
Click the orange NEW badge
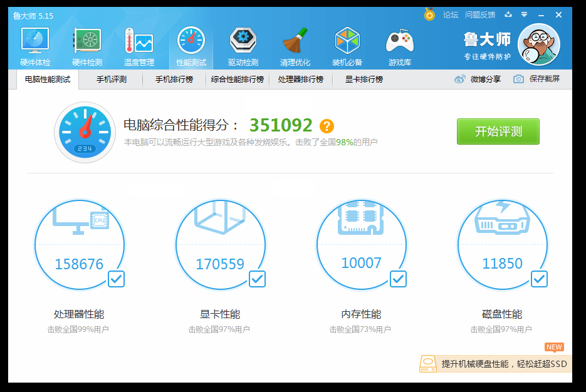(554, 347)
